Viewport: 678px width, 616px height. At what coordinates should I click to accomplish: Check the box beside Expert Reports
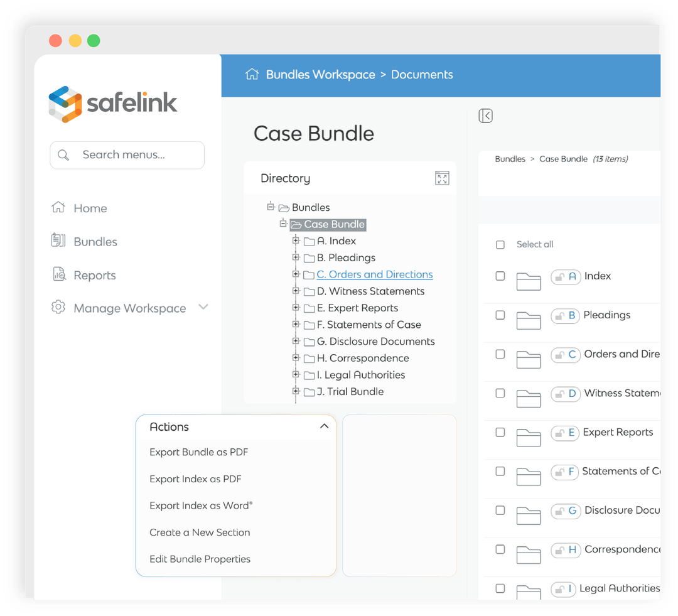point(500,433)
